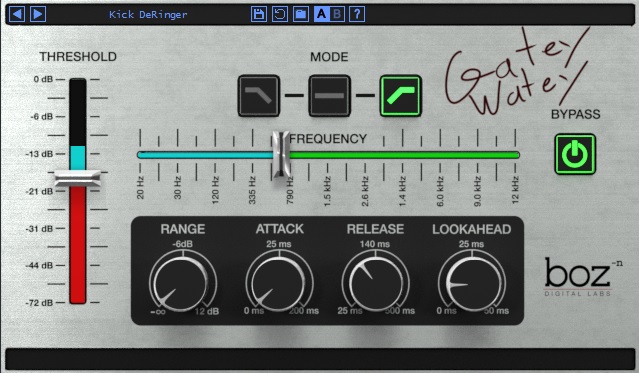Click the Frequency slider handle
Image resolution: width=639 pixels, height=373 pixels.
(281, 154)
